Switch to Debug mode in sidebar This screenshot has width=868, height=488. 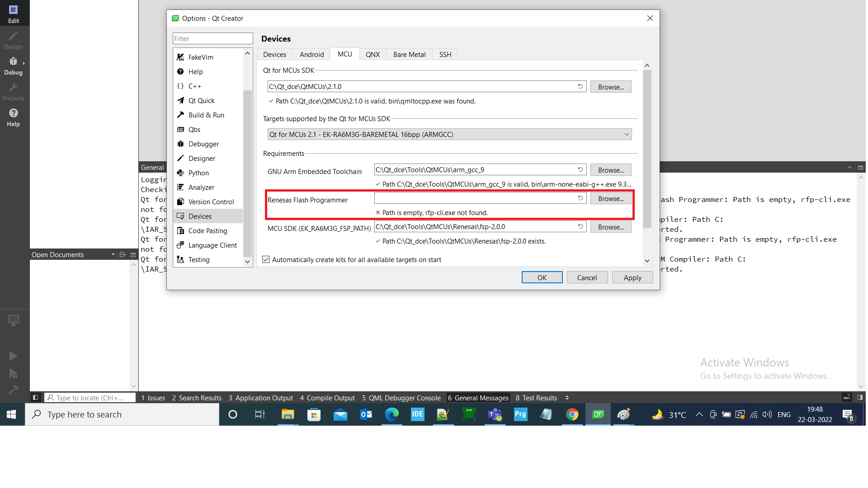point(13,66)
